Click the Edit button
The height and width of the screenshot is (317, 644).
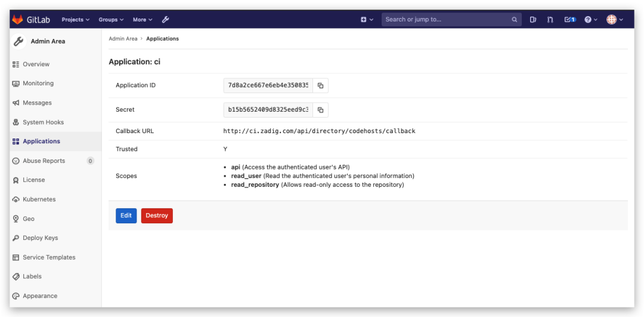click(126, 216)
